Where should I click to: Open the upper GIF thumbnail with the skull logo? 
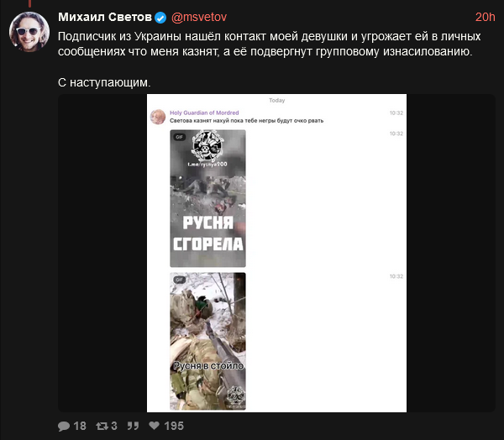(x=207, y=198)
